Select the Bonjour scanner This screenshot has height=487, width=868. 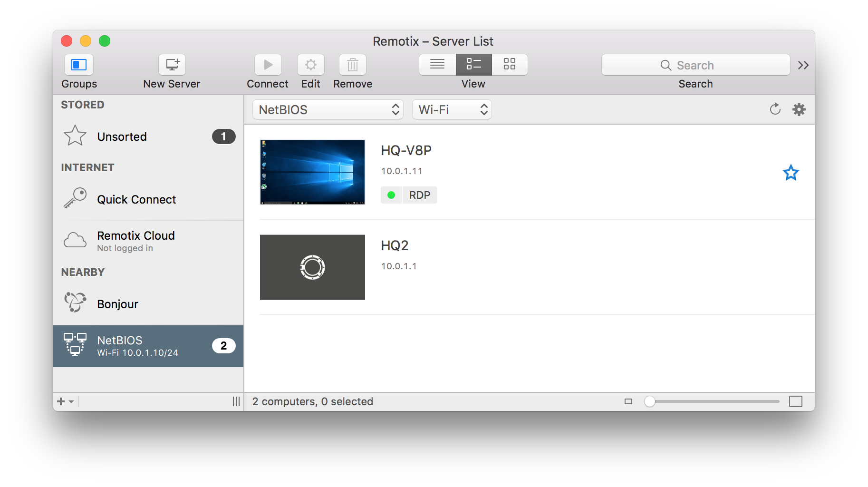coord(148,304)
